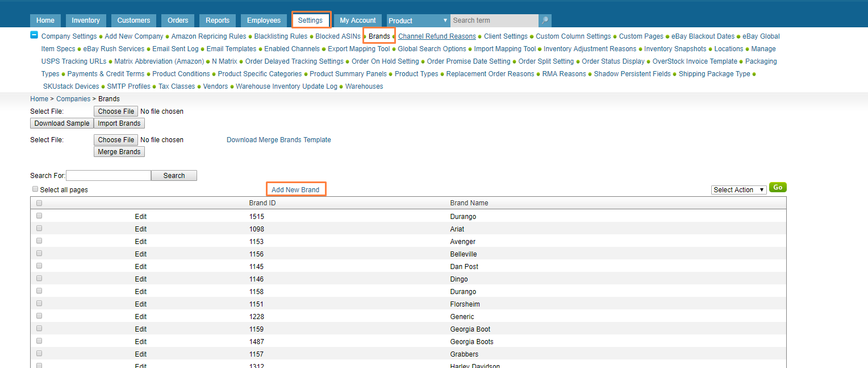Open Add New Company link
This screenshot has width=868, height=368.
pyautogui.click(x=134, y=36)
